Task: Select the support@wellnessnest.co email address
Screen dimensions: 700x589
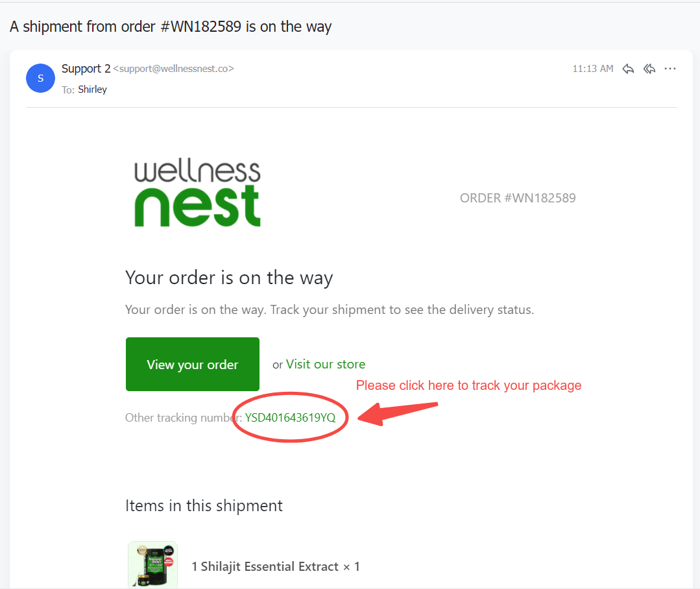Action: coord(173,69)
